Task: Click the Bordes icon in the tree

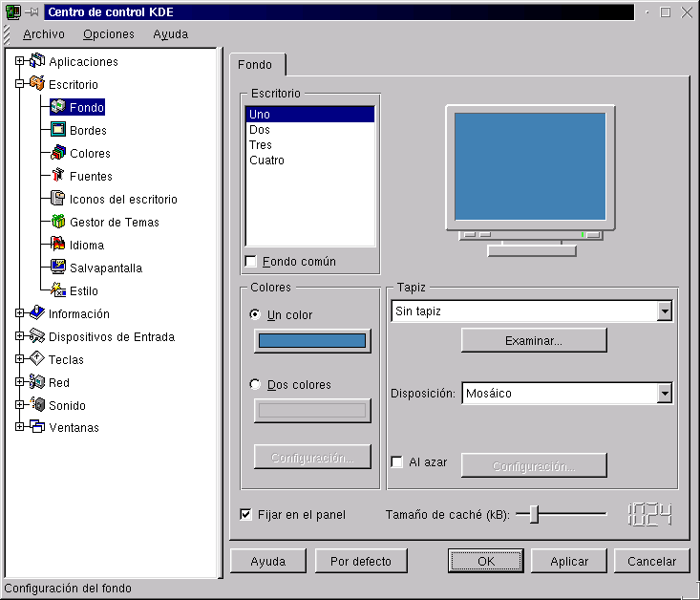Action: (57, 131)
